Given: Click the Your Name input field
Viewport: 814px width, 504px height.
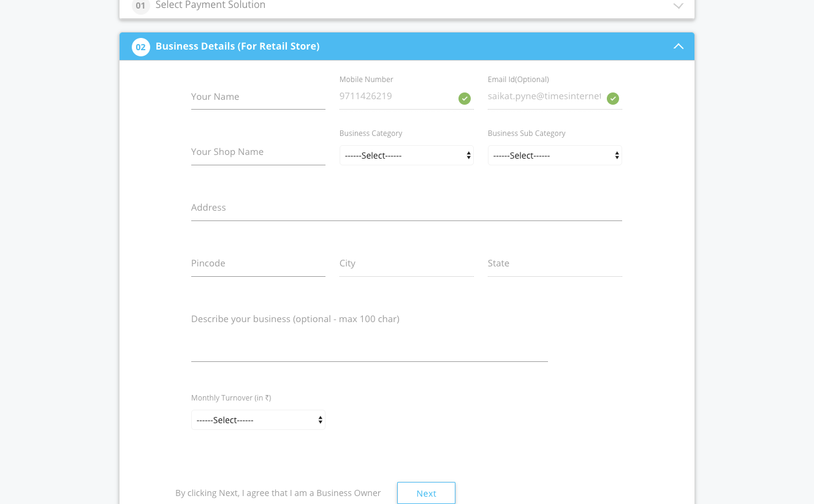Looking at the screenshot, I should click(258, 97).
